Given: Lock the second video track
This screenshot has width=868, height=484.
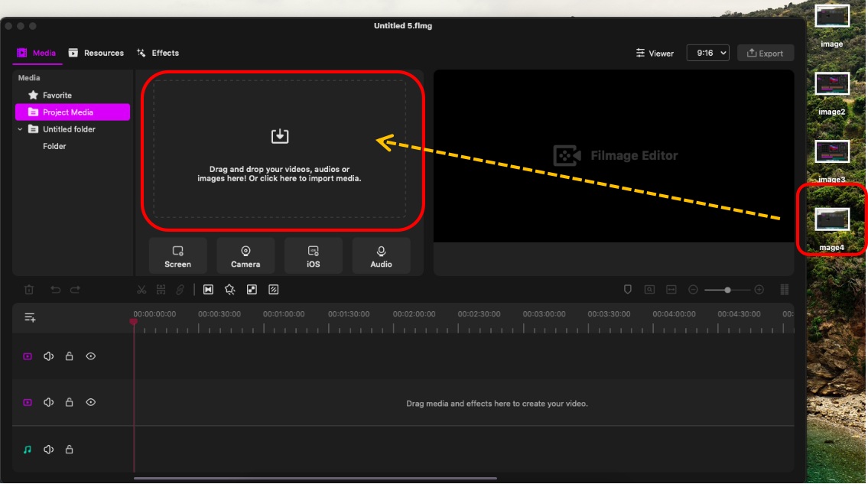Looking at the screenshot, I should pos(70,402).
